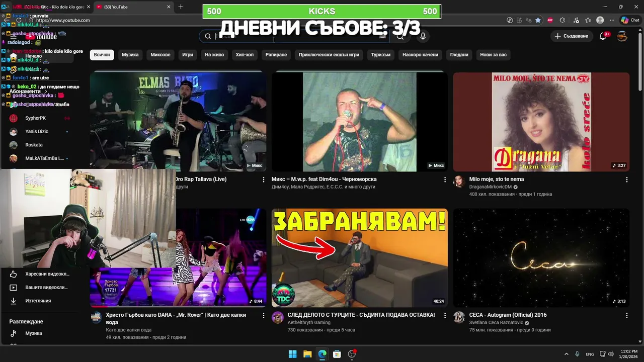644x362 pixels.
Task: Open more options for Черноморска mix video
Action: tap(445, 179)
